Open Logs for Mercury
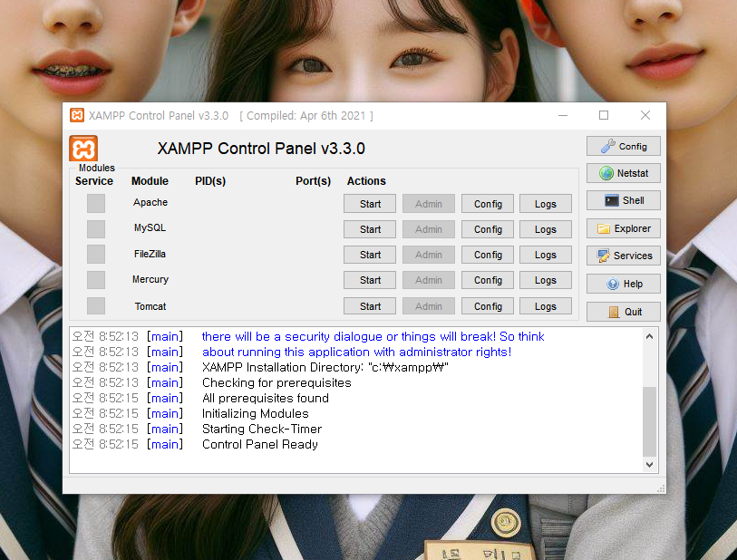 pos(545,280)
